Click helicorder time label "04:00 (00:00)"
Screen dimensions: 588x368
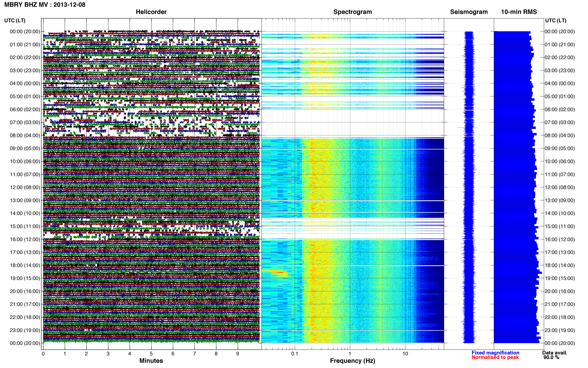click(25, 83)
